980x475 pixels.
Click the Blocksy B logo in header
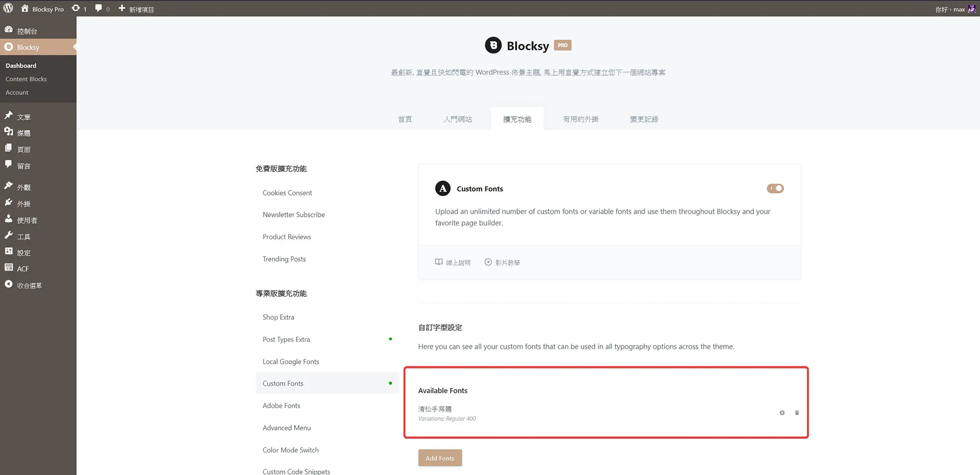493,45
